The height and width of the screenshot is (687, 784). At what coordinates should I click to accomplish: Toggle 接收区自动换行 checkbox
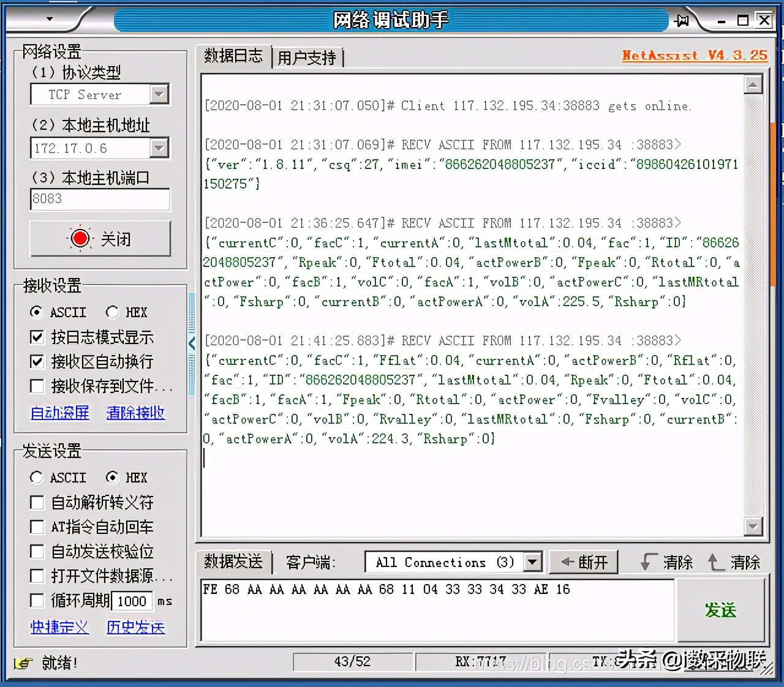37,361
